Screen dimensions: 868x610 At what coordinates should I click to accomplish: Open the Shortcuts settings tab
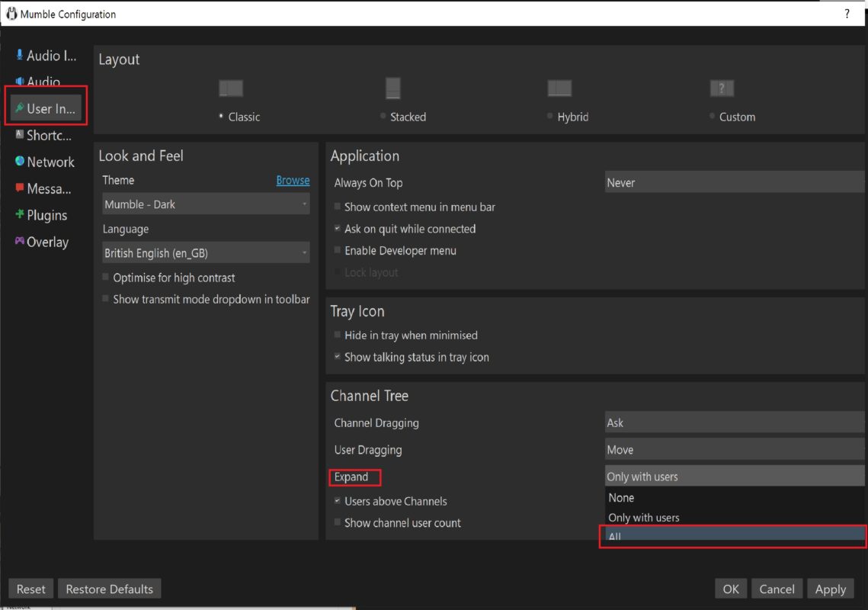click(46, 135)
